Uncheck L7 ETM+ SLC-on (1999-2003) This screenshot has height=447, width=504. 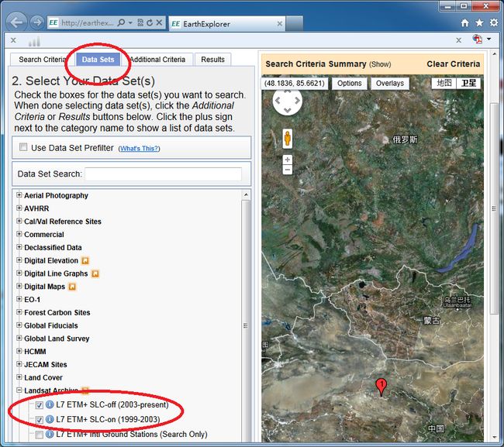coord(39,420)
